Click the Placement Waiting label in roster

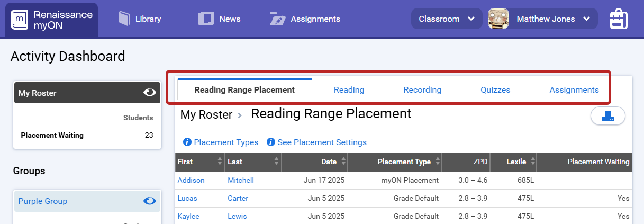[x=52, y=135]
